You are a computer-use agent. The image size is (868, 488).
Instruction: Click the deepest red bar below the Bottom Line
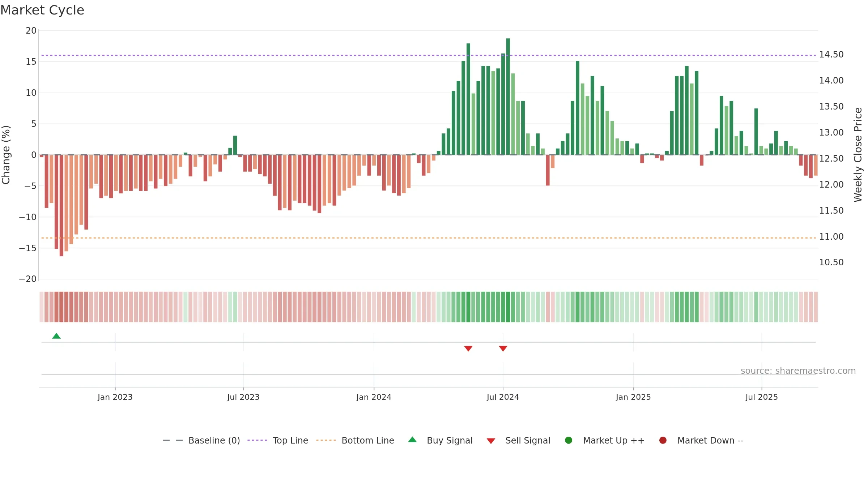point(61,206)
